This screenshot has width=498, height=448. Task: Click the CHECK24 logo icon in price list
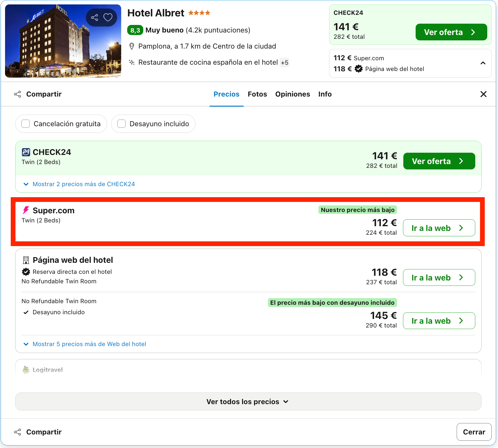26,152
